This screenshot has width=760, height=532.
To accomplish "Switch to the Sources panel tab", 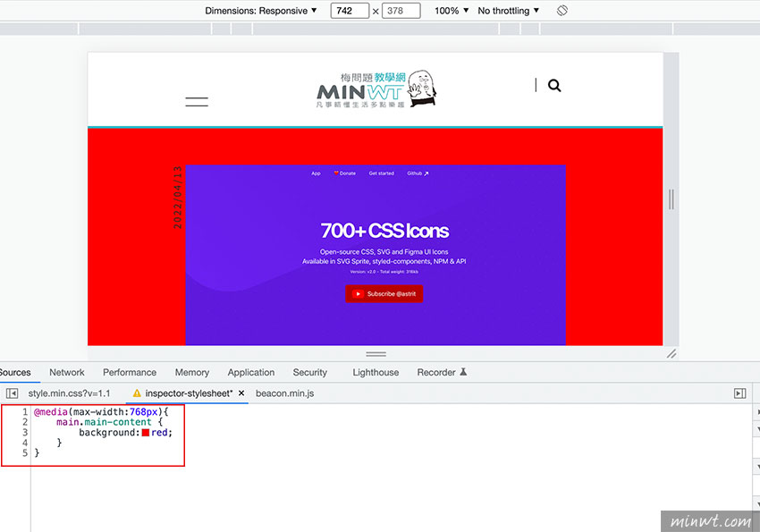I will (15, 372).
